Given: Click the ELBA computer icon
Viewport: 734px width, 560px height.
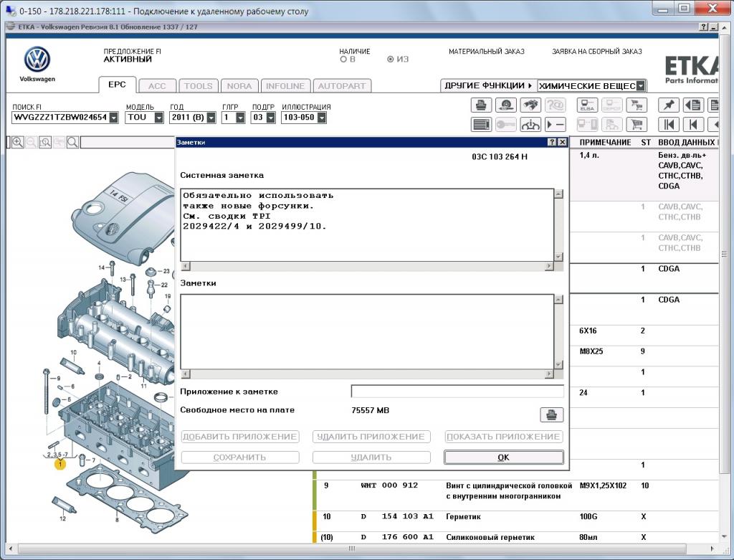Looking at the screenshot, I should (x=587, y=105).
